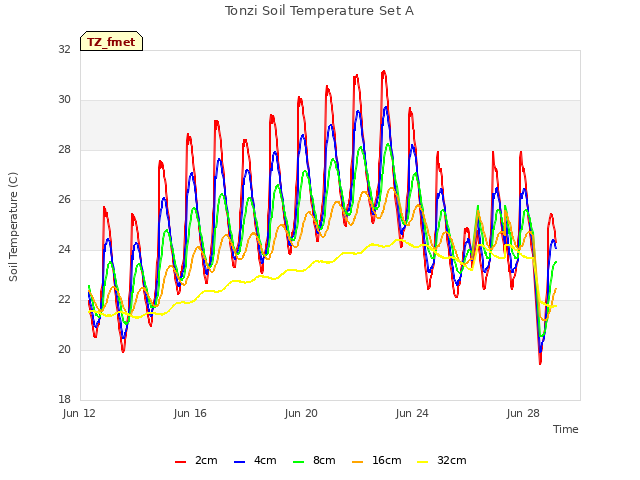Click the 32 y-axis tick label
This screenshot has width=640, height=480.
(64, 49)
